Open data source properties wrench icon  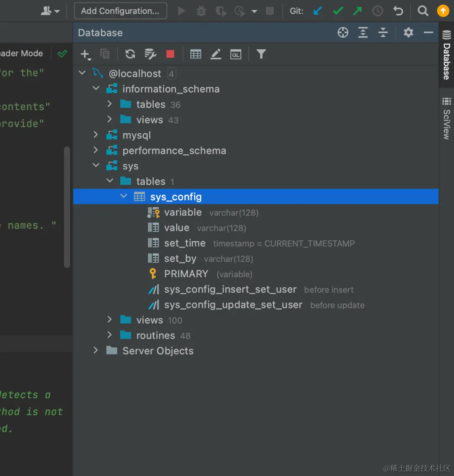click(150, 54)
